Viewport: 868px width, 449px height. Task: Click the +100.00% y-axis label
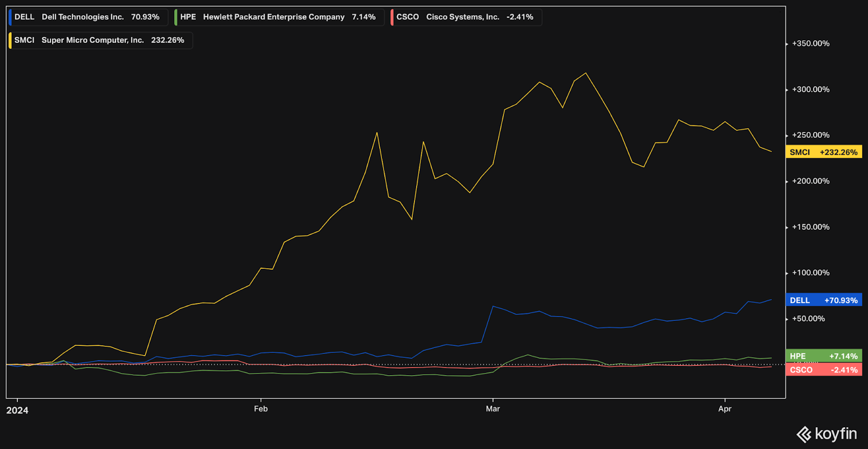(810, 273)
